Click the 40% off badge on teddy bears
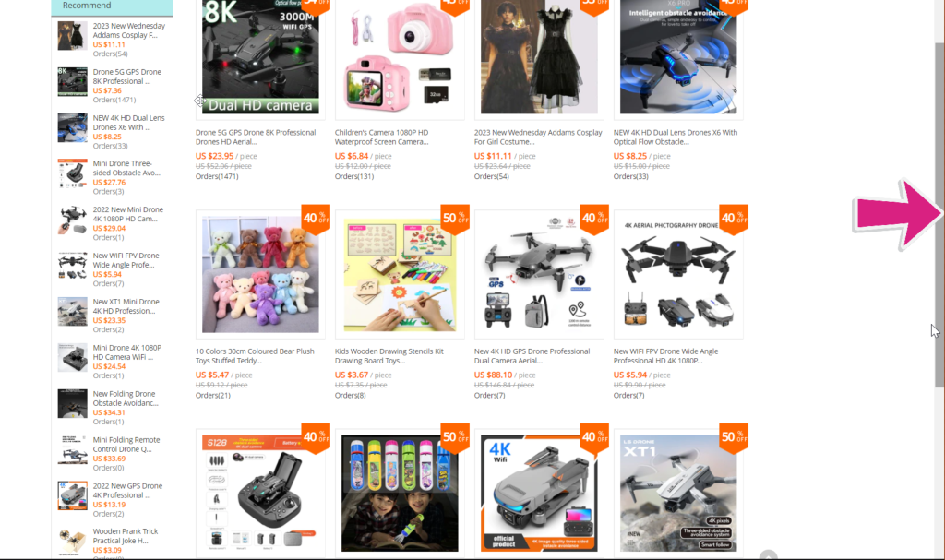This screenshot has height=560, width=945. click(x=316, y=219)
